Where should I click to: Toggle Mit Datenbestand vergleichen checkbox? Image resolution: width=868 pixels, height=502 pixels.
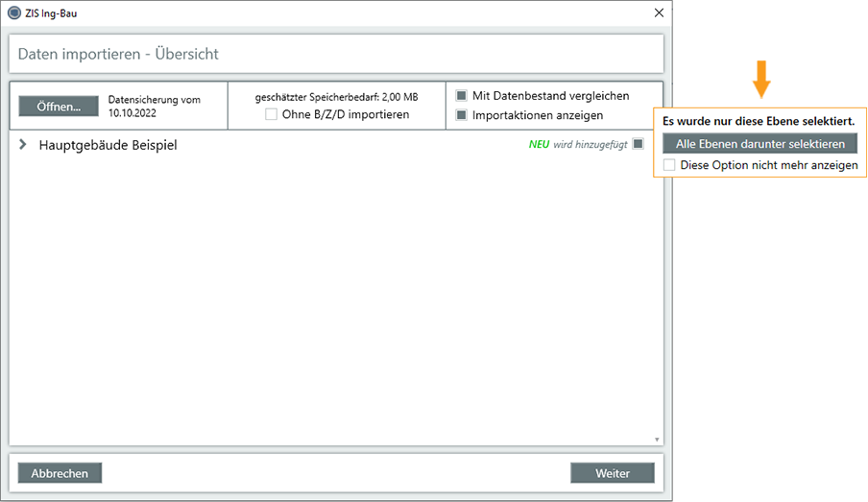pyautogui.click(x=462, y=96)
